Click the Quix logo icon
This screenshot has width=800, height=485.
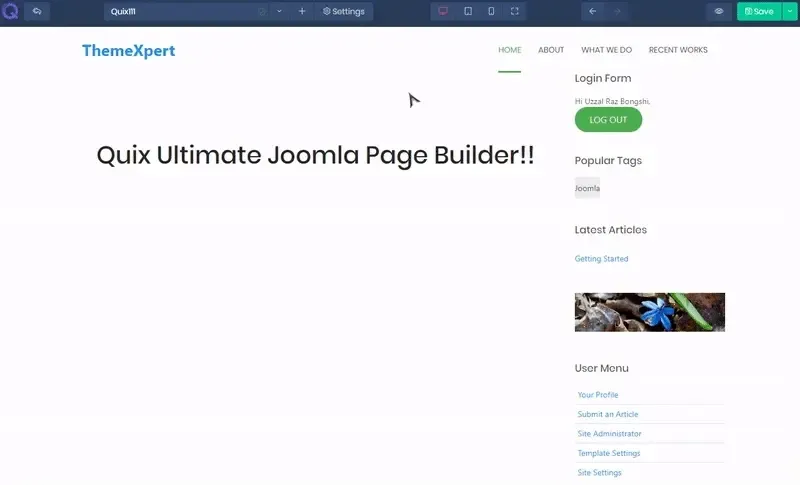[10, 11]
